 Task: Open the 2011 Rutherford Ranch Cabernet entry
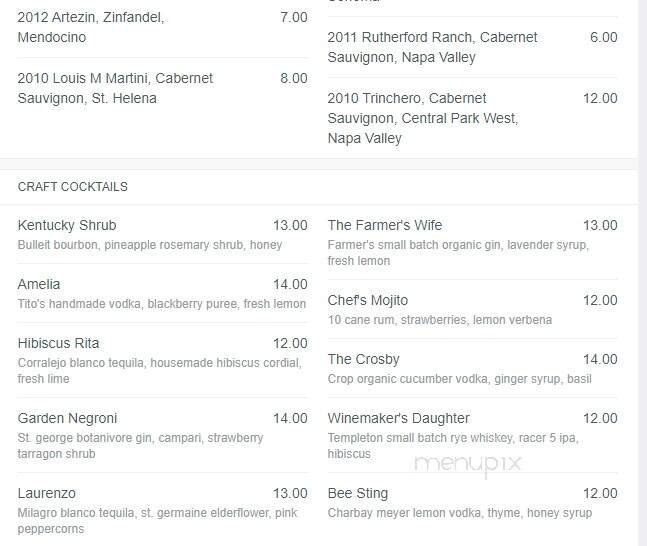433,47
